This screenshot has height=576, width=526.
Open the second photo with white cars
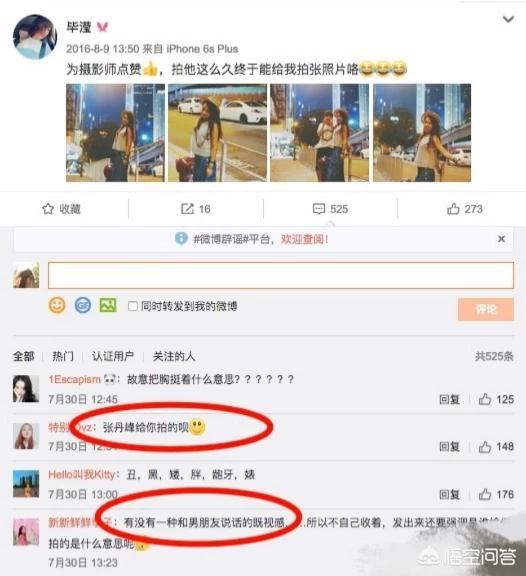coord(217,133)
